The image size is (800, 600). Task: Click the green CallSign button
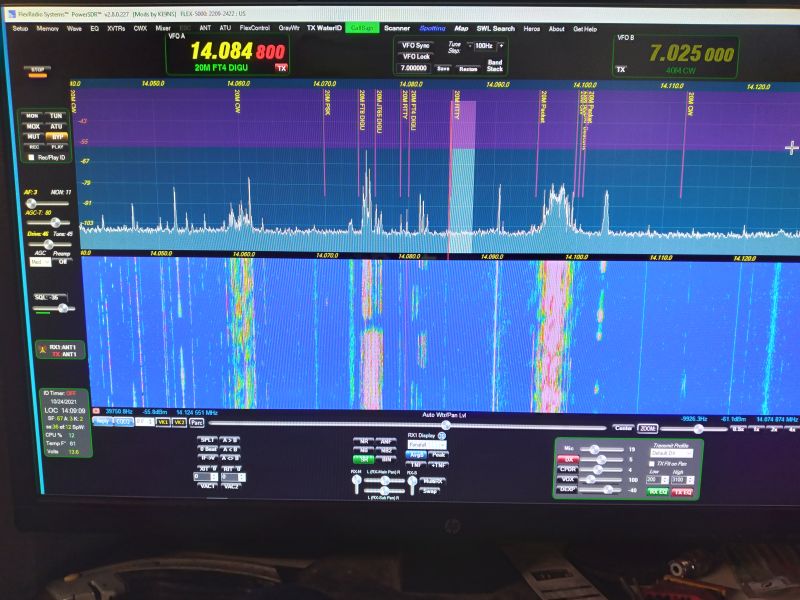pos(362,28)
